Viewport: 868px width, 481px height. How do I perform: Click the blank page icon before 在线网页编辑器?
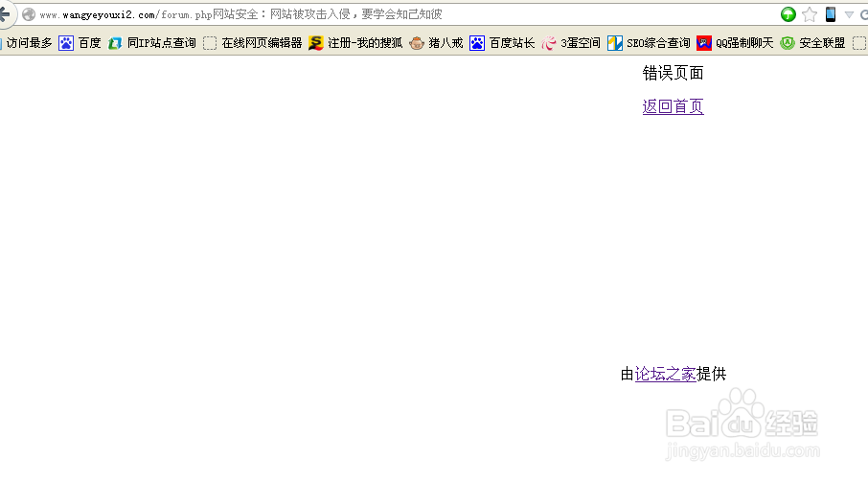tap(210, 42)
